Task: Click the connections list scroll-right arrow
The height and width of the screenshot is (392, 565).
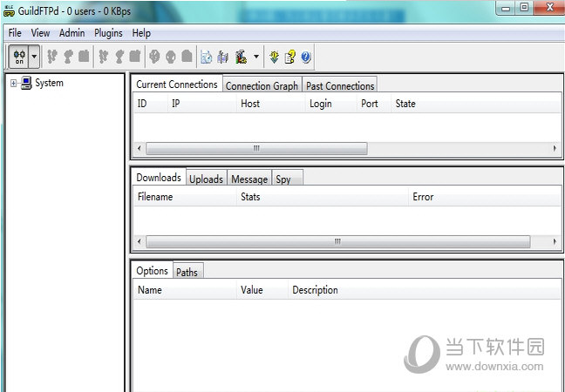Action: coord(555,148)
